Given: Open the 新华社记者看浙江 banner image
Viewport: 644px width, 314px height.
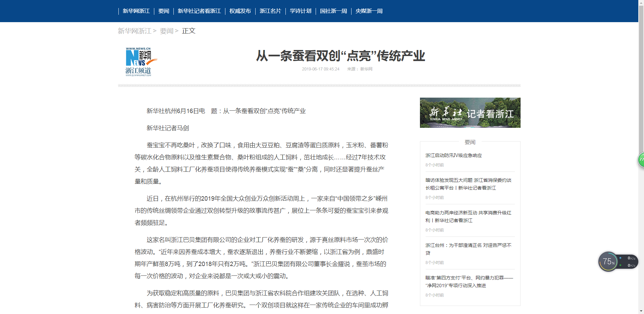Looking at the screenshot, I should [x=470, y=113].
